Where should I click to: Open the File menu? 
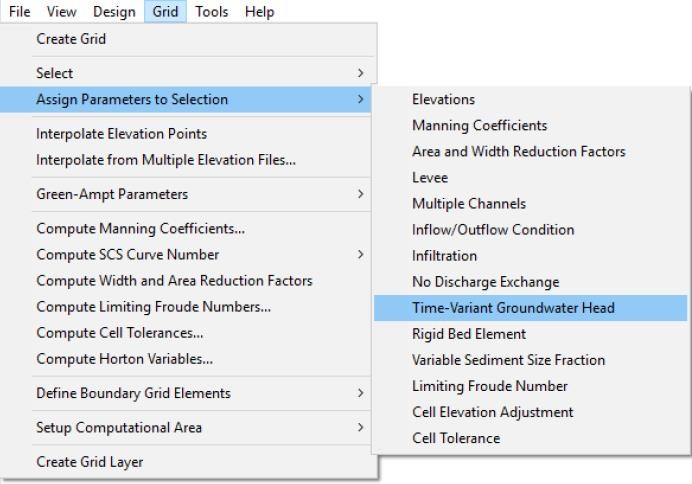(x=20, y=12)
